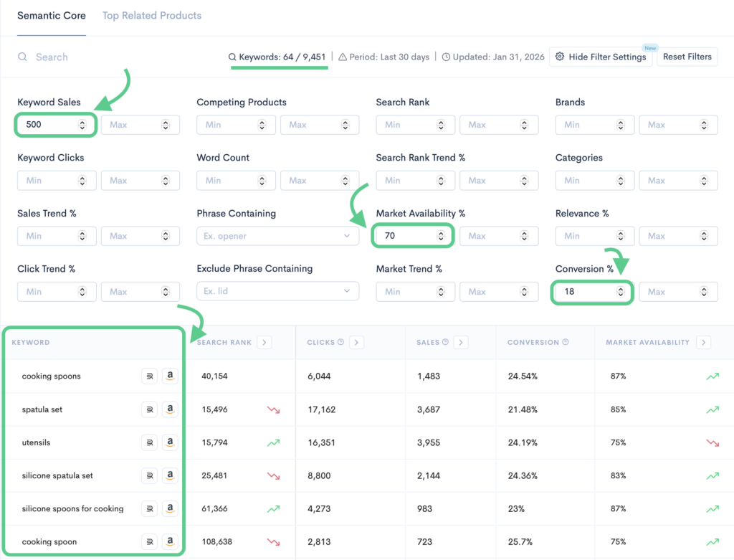Adjust Market Availability min stepper arrows
The width and height of the screenshot is (734, 560).
(x=440, y=236)
